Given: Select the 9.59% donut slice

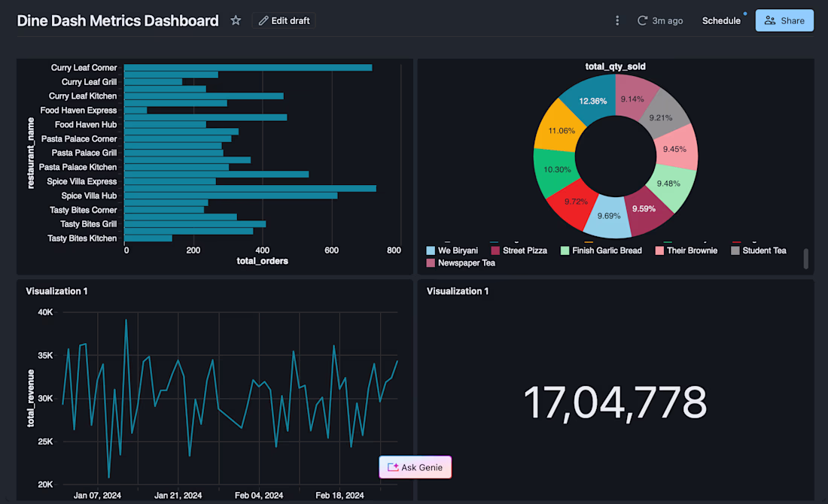Looking at the screenshot, I should tap(644, 209).
